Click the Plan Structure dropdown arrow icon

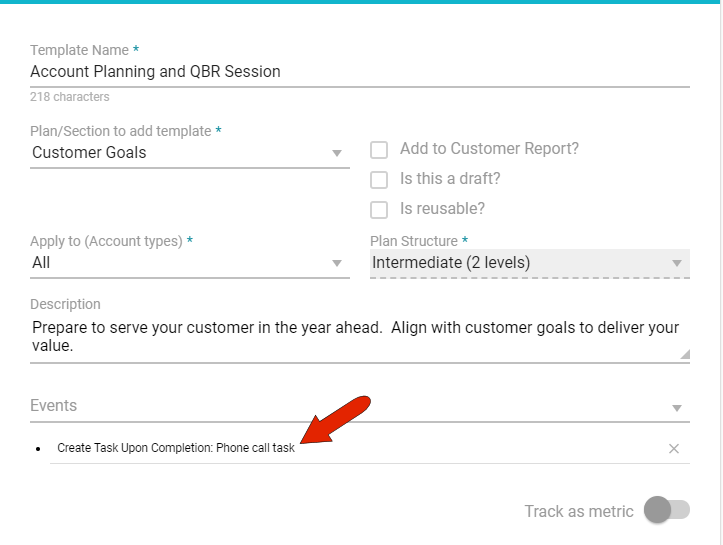pyautogui.click(x=677, y=264)
